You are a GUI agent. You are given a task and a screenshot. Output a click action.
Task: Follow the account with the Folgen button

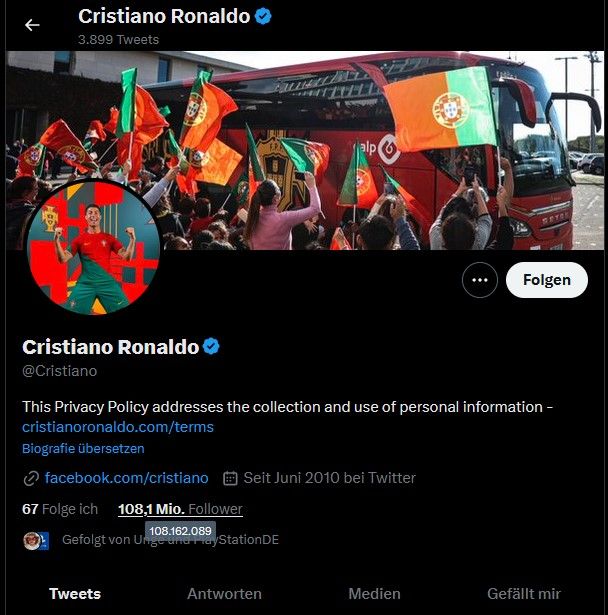point(546,280)
